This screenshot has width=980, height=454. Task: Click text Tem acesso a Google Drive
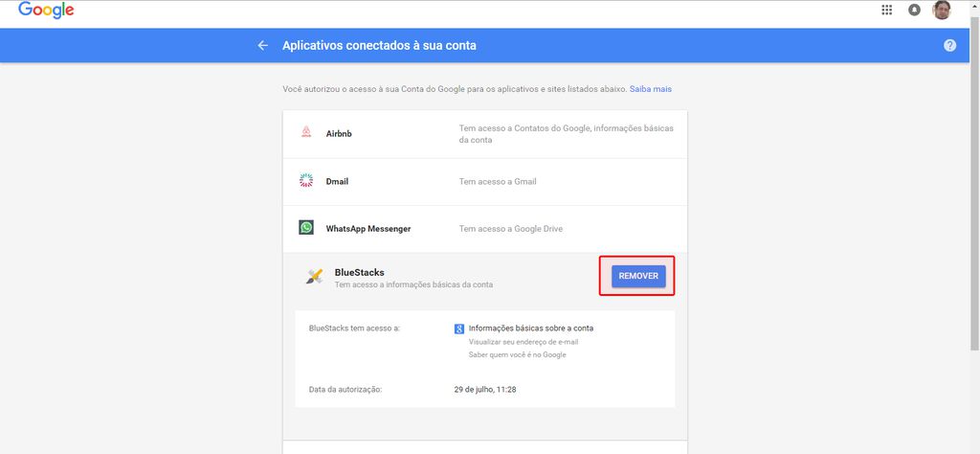click(x=511, y=229)
